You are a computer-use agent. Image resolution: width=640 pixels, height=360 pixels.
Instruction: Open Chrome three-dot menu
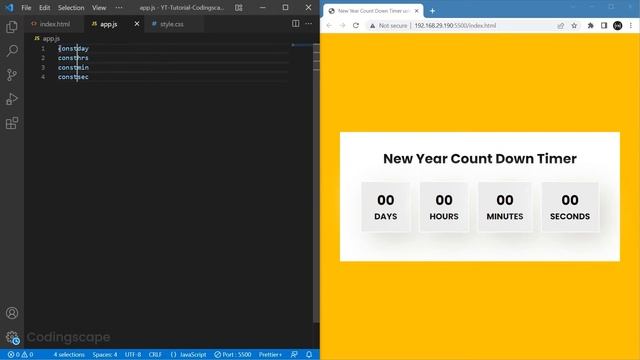click(631, 25)
